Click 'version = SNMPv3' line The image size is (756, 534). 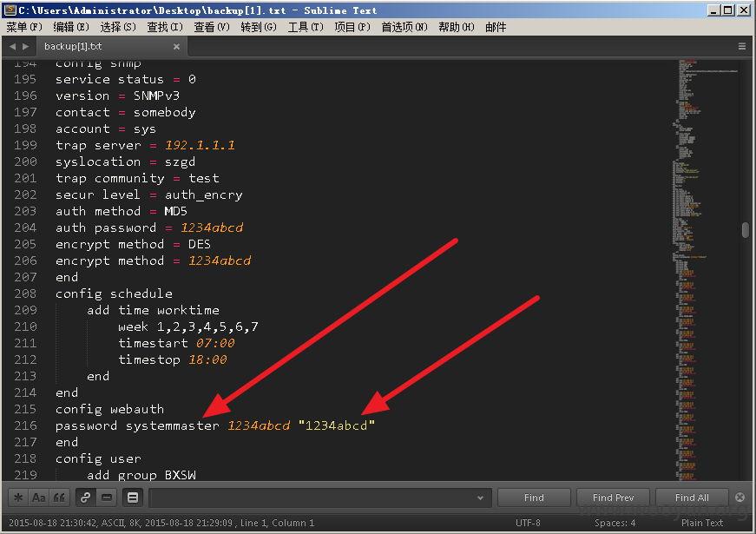[x=118, y=96]
